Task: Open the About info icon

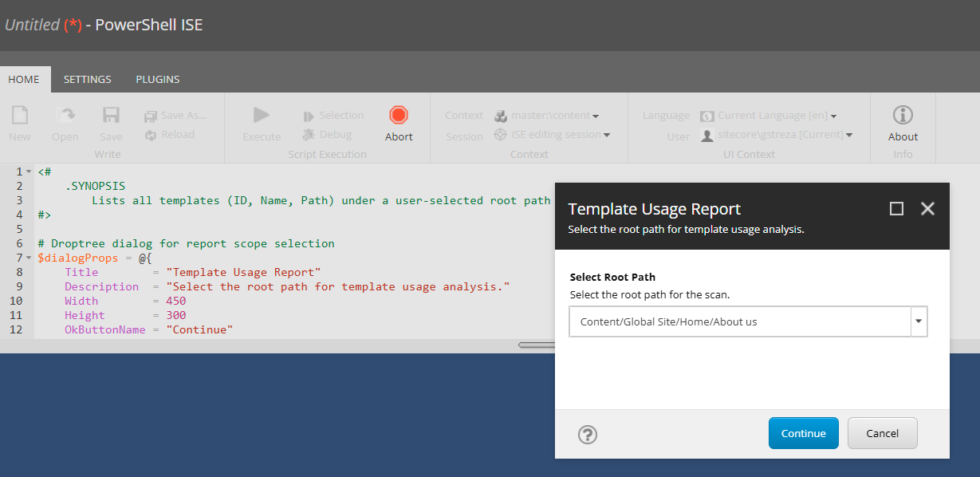Action: (x=903, y=116)
